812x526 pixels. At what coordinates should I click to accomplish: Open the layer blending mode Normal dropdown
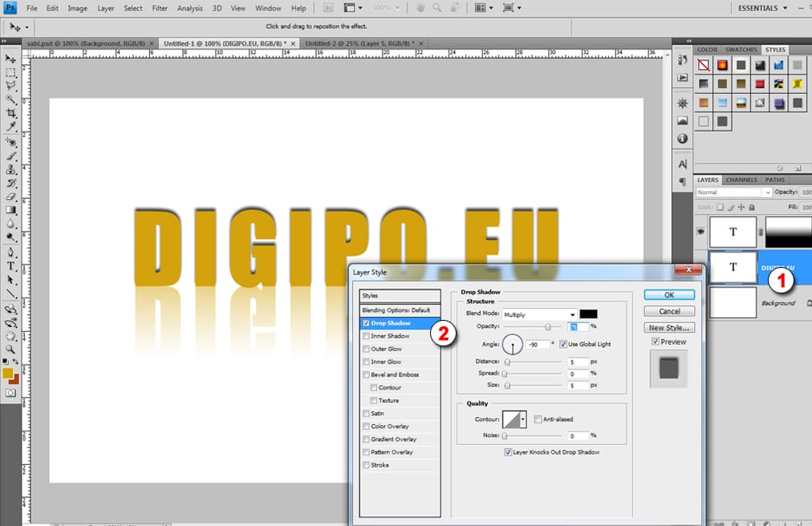click(733, 192)
